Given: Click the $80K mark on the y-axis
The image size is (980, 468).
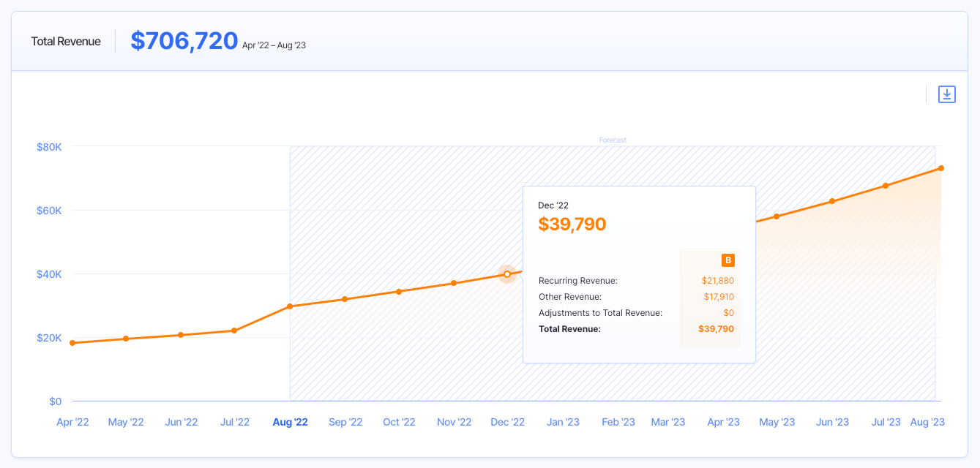Looking at the screenshot, I should pyautogui.click(x=50, y=146).
